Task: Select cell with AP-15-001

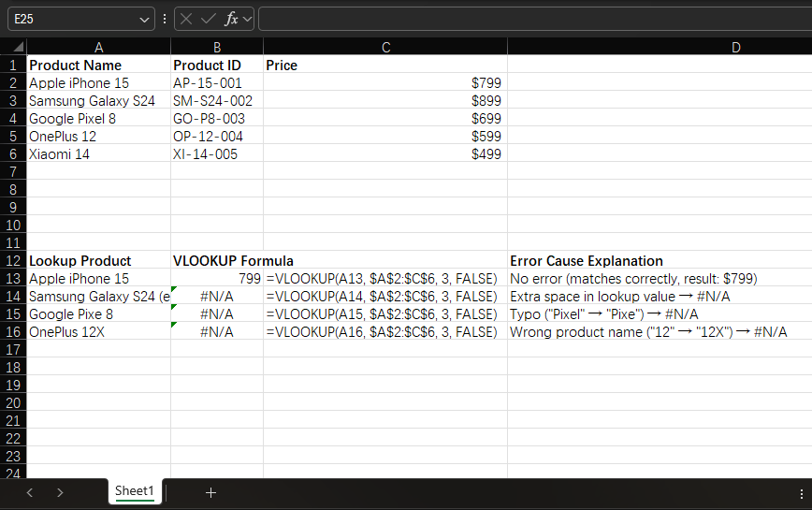Action: 217,83
